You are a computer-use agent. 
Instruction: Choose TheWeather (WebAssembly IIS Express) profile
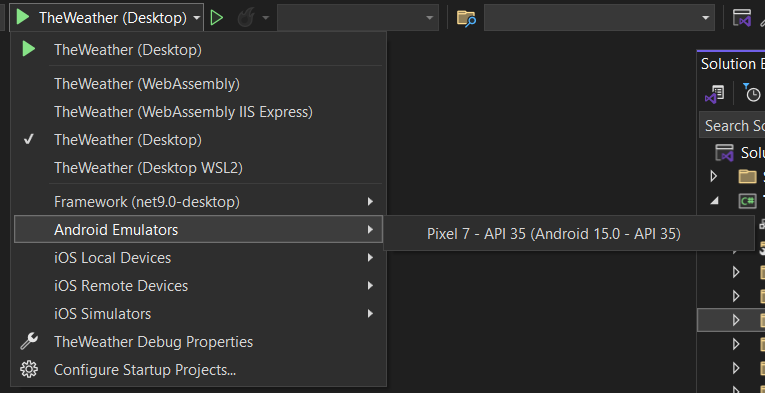click(199, 112)
